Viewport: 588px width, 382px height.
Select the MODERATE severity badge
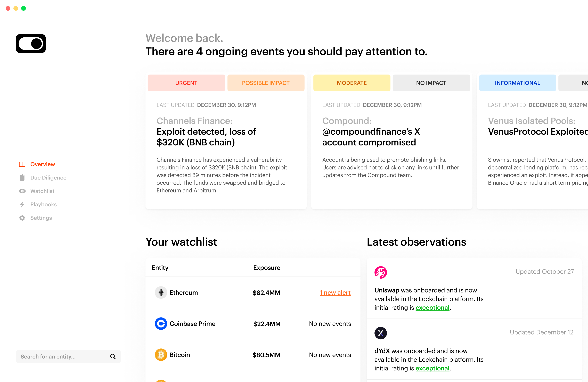coord(352,83)
